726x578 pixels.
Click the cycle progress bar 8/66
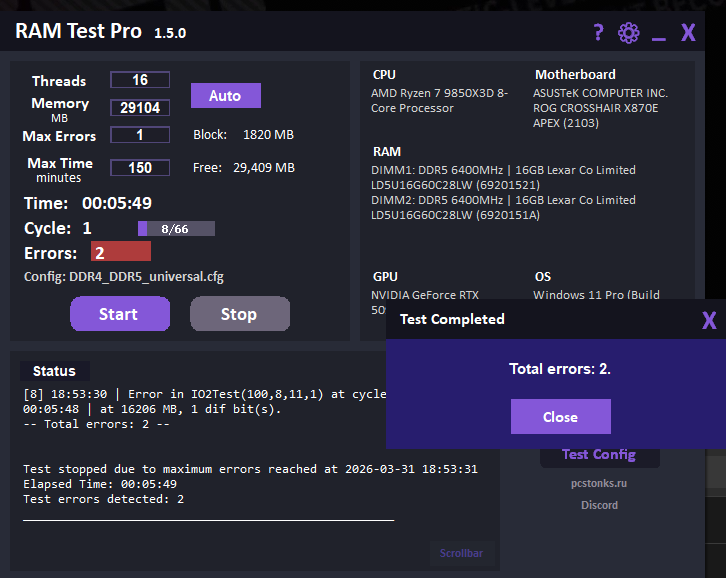point(176,229)
